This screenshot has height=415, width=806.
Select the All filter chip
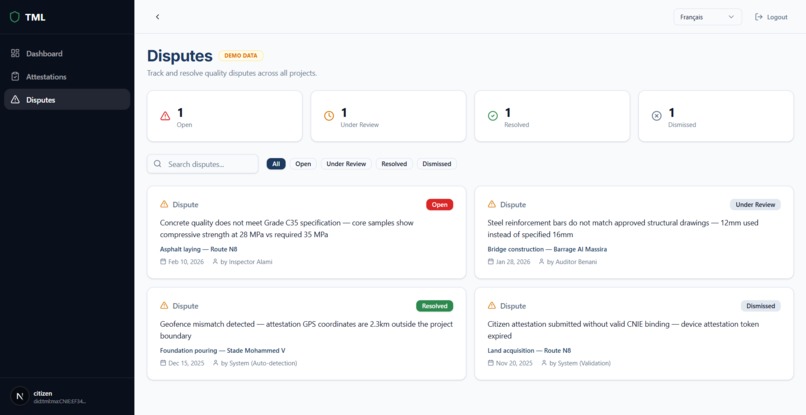point(276,164)
